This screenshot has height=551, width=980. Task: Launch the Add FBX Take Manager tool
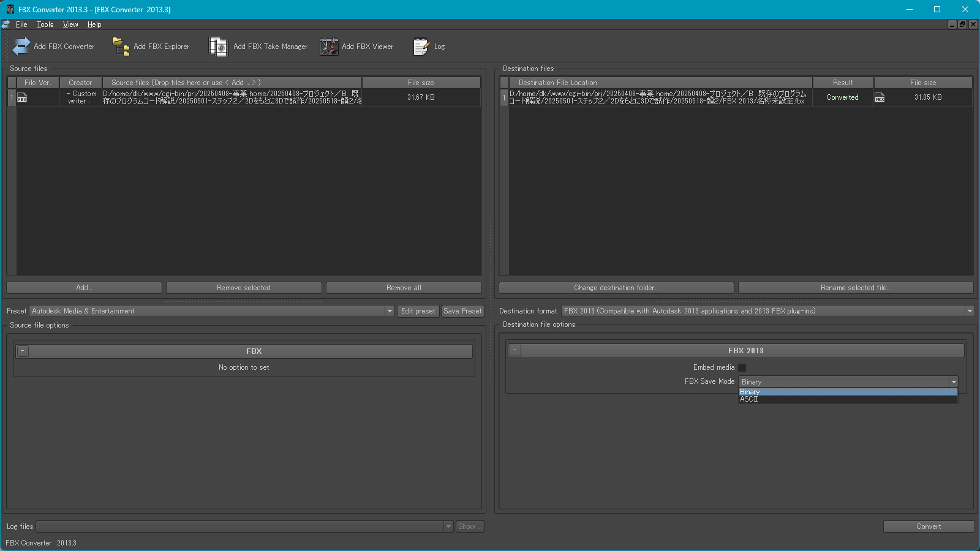click(258, 47)
